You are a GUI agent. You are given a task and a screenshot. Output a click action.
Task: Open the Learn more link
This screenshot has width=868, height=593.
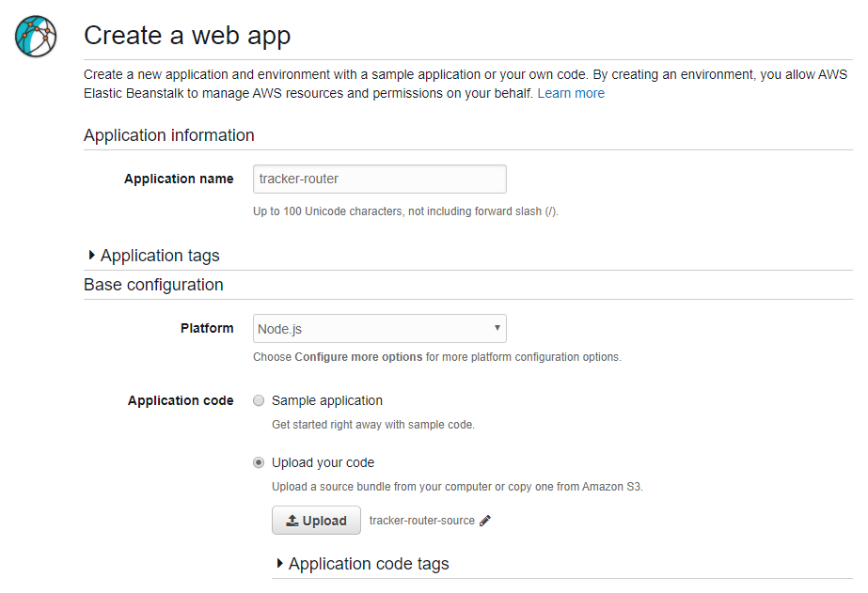point(571,93)
